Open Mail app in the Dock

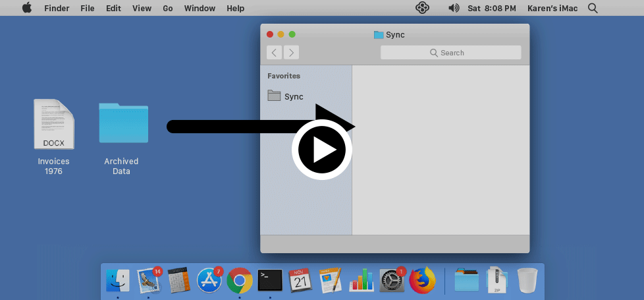[x=149, y=280]
